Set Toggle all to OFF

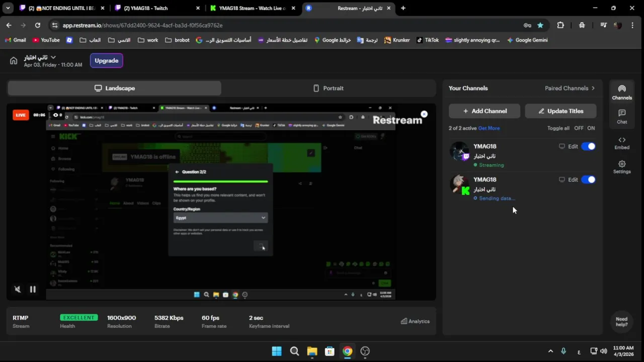[579, 128]
